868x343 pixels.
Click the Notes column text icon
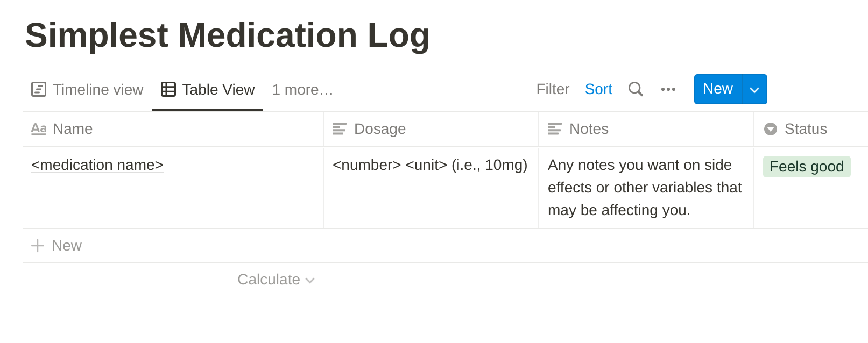point(555,129)
